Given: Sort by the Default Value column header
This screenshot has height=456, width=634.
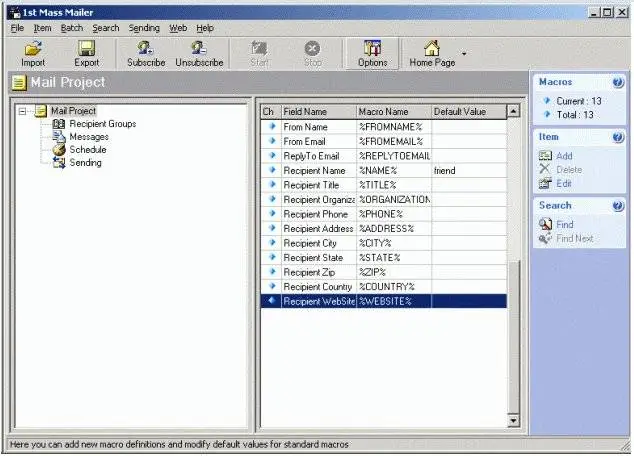Looking at the screenshot, I should (469, 112).
